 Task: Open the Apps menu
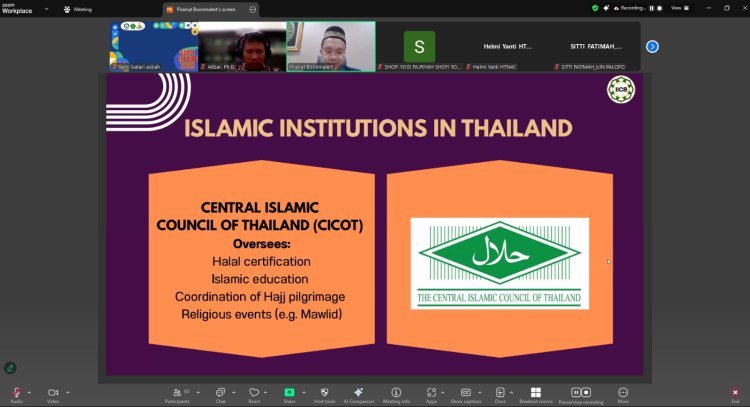click(431, 395)
